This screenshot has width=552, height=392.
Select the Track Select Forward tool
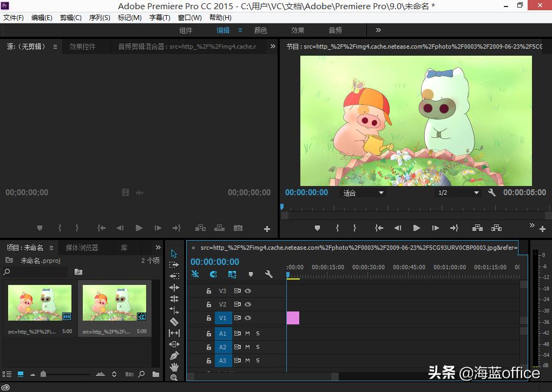pos(174,265)
